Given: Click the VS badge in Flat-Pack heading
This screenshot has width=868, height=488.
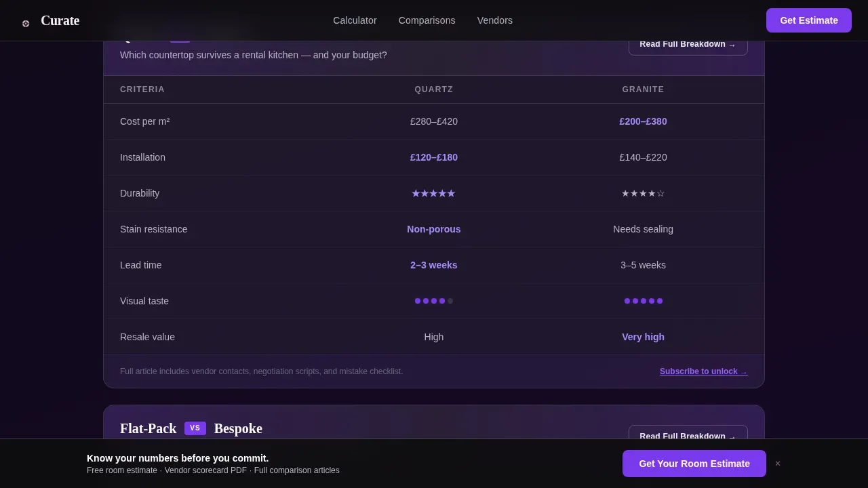Looking at the screenshot, I should click(x=195, y=428).
